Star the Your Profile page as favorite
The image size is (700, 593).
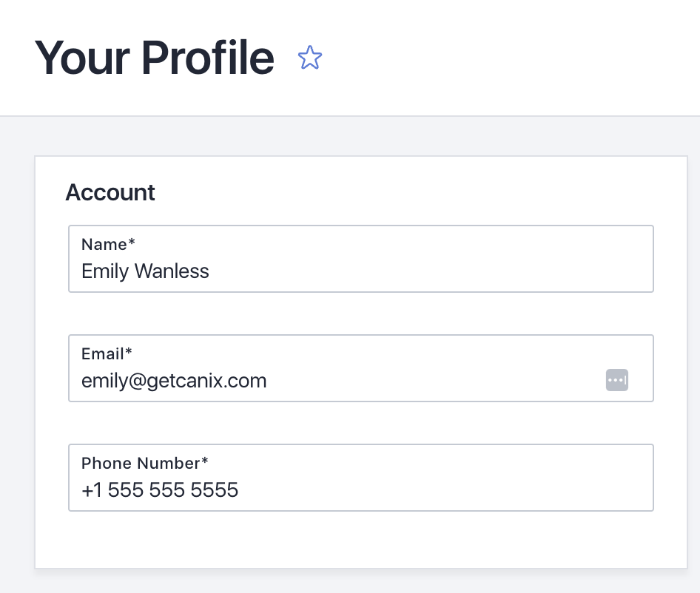click(x=309, y=58)
